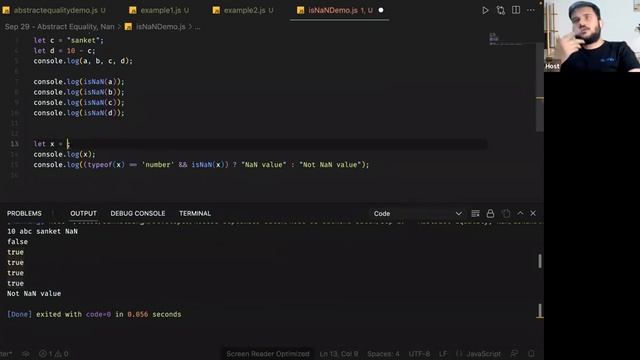Open log output file icon
This screenshot has width=640, height=360.
(x=506, y=213)
